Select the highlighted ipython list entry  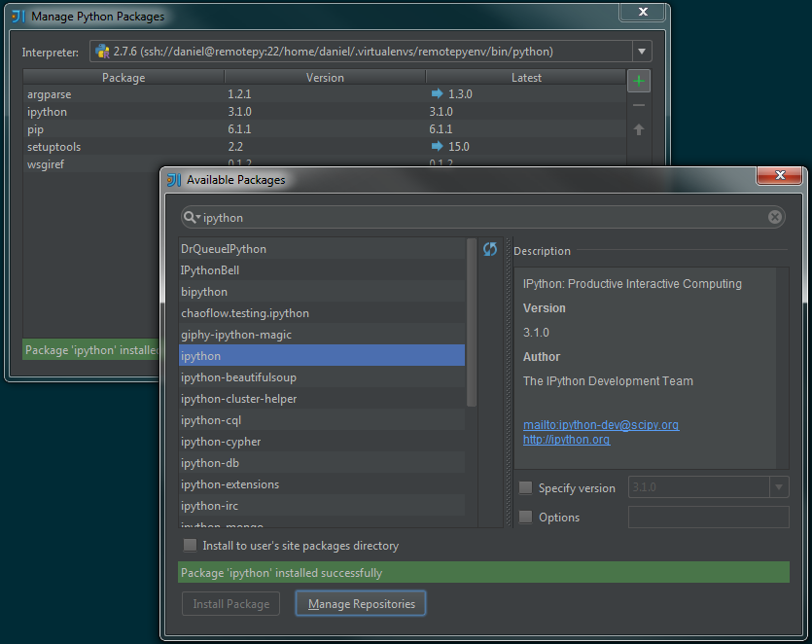click(322, 355)
